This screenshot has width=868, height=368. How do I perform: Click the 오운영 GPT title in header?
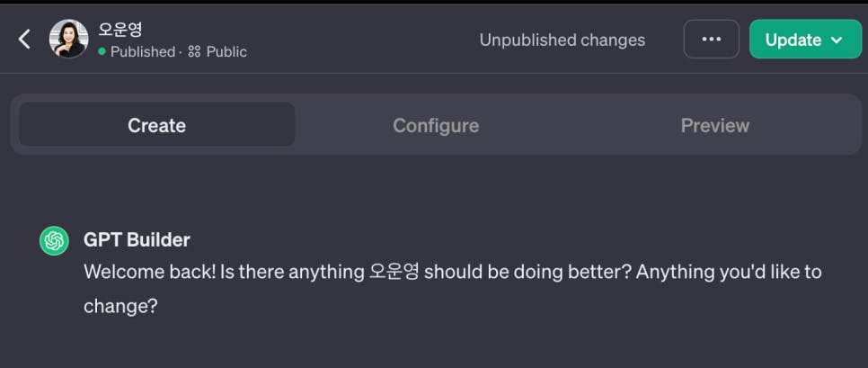click(120, 29)
